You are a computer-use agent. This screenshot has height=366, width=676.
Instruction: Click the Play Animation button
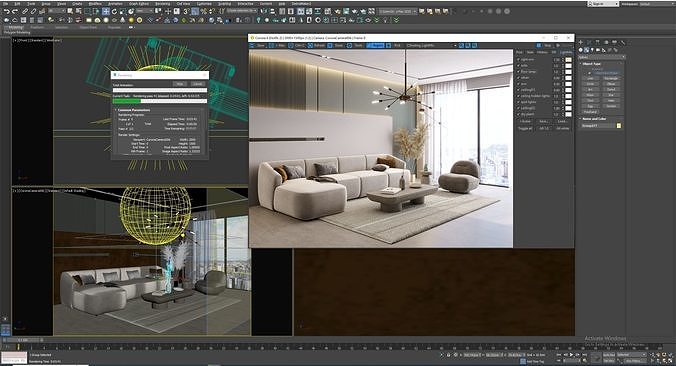tap(572, 354)
